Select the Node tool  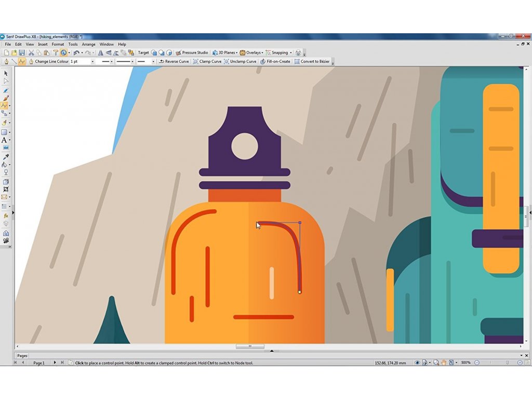[x=6, y=81]
